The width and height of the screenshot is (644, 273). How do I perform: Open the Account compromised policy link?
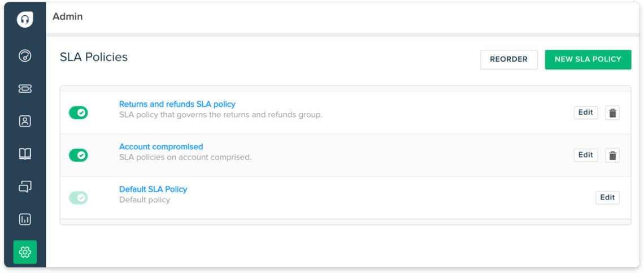[161, 146]
